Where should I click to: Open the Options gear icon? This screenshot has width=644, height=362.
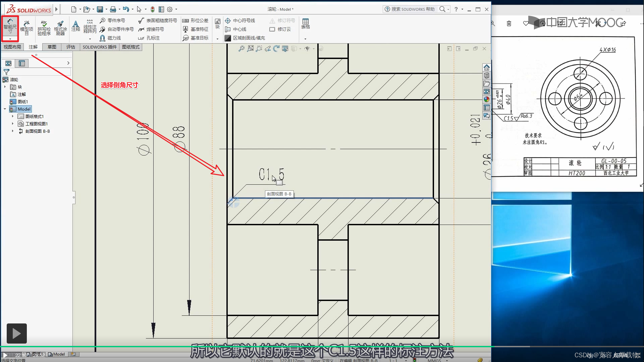click(x=170, y=9)
